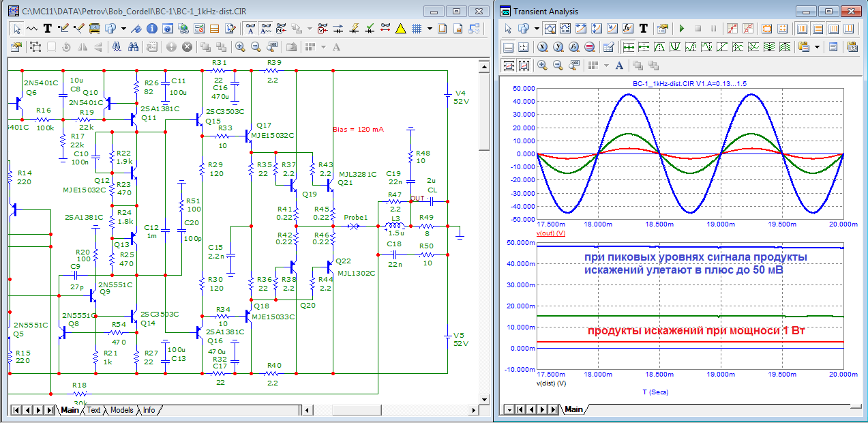
Task: Open the Info (i) tool
Action: pyautogui.click(x=151, y=29)
